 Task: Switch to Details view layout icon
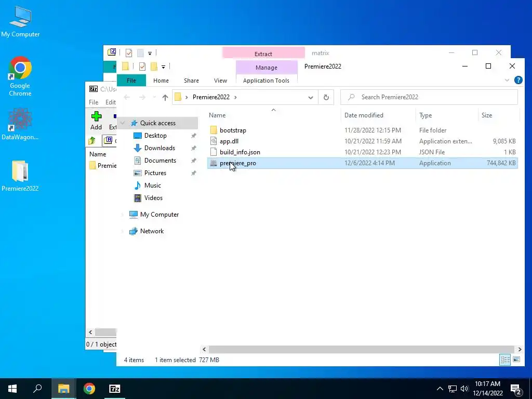pyautogui.click(x=505, y=360)
